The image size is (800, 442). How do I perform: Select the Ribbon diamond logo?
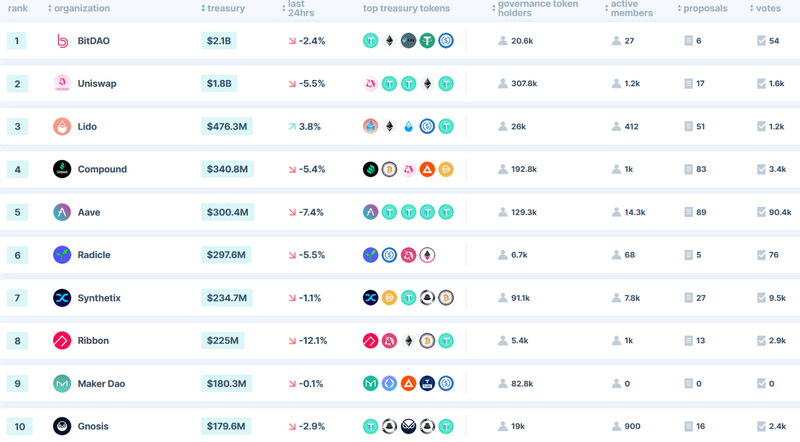tap(62, 340)
